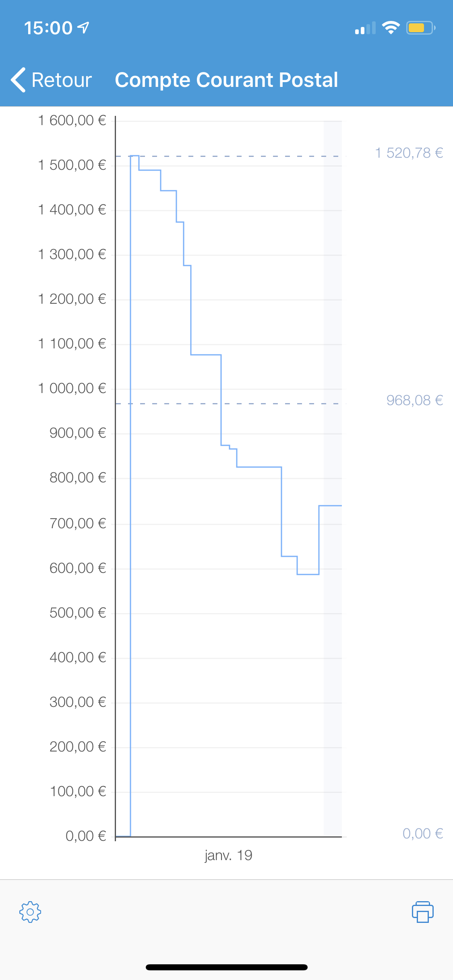Tap the 15:00 clock in the status bar
Image resolution: width=453 pixels, height=980 pixels.
(48, 28)
